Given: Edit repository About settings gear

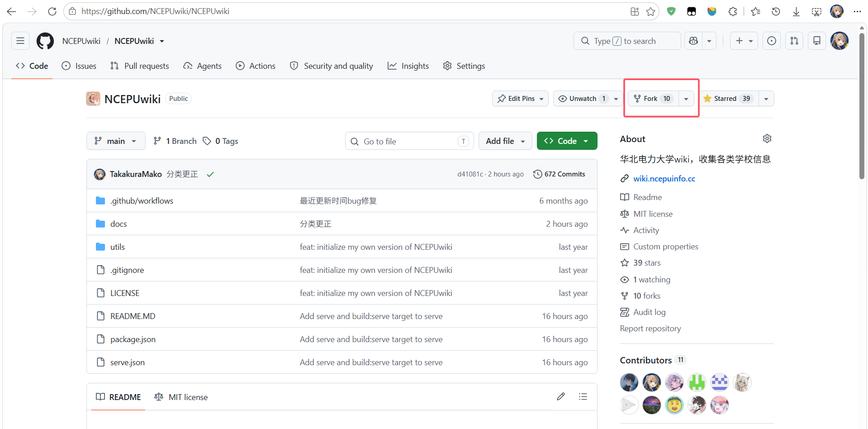Looking at the screenshot, I should (x=767, y=138).
